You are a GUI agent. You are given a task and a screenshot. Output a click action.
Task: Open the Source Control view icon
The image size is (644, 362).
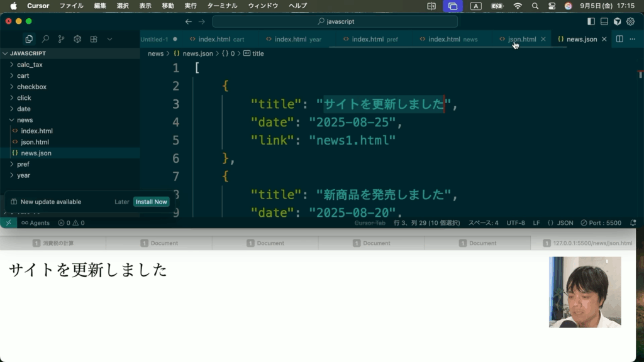(61, 39)
